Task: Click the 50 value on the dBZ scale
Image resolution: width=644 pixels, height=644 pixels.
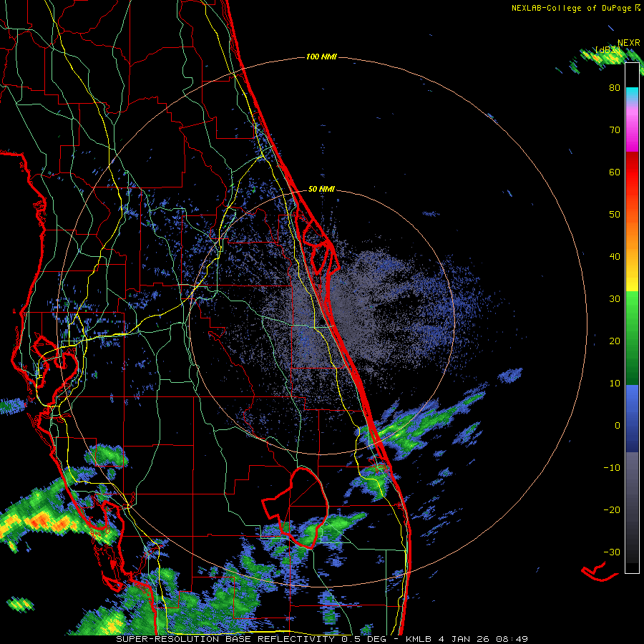Action: [x=615, y=215]
